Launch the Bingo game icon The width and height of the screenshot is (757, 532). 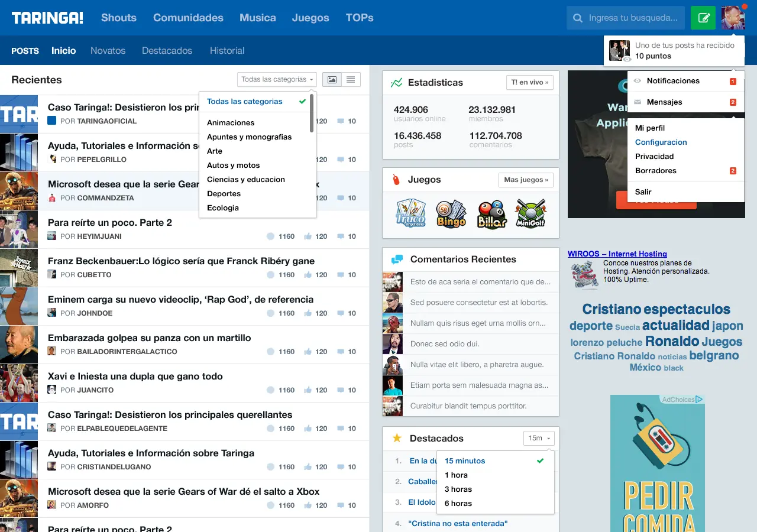click(x=451, y=213)
